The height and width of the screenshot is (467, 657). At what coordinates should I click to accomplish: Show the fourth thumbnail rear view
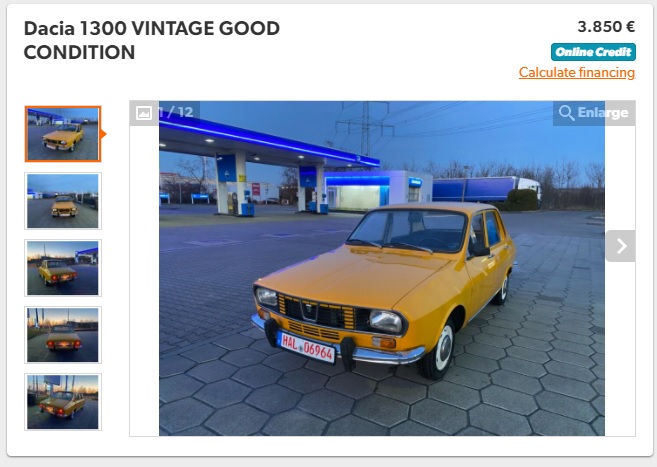[x=63, y=335]
